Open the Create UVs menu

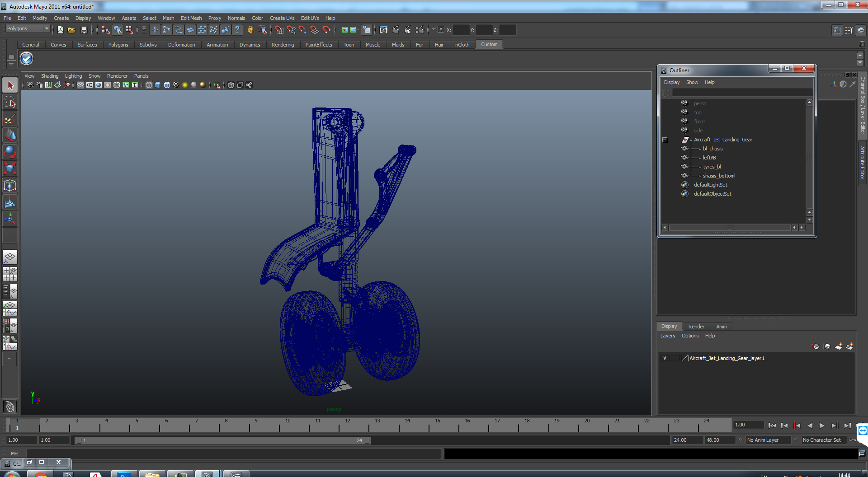click(x=282, y=18)
